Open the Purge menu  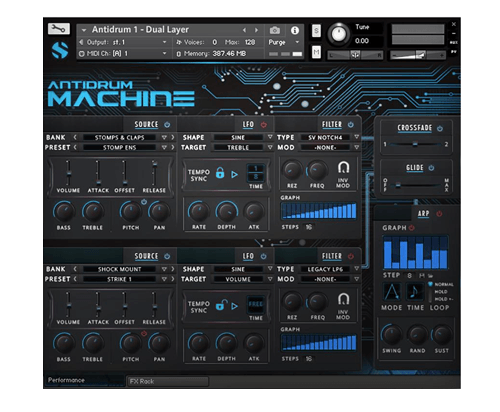coord(284,42)
